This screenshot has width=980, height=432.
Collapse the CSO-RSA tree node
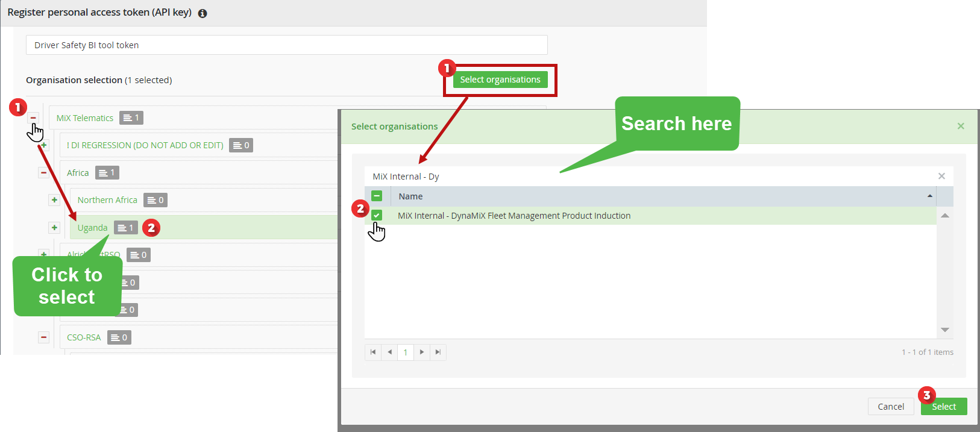[43, 337]
